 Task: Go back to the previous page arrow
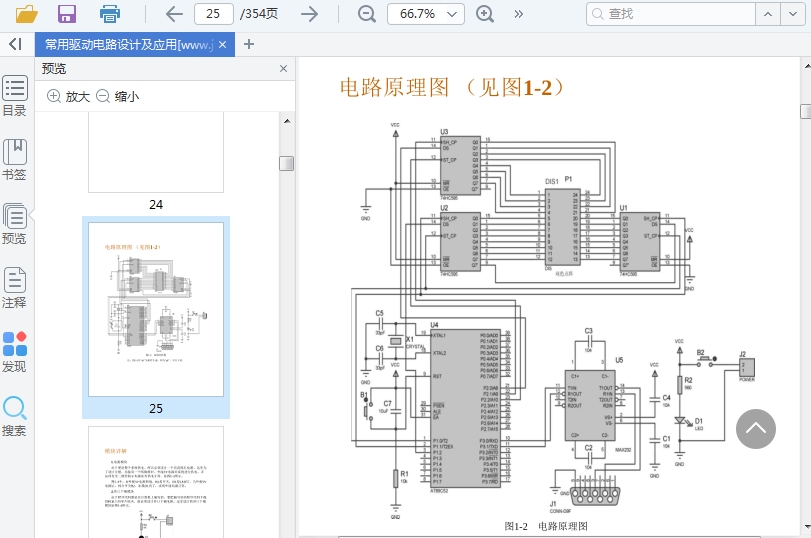click(174, 14)
